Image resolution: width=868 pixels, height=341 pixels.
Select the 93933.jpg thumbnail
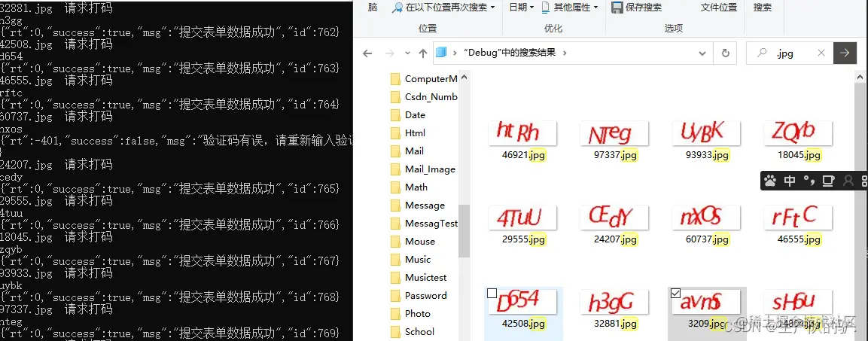[x=706, y=132]
